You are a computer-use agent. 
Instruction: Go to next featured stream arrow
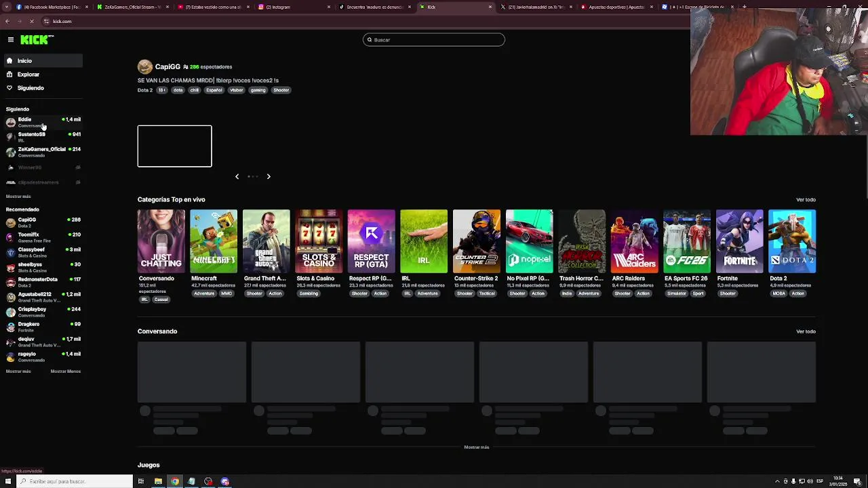click(x=269, y=176)
